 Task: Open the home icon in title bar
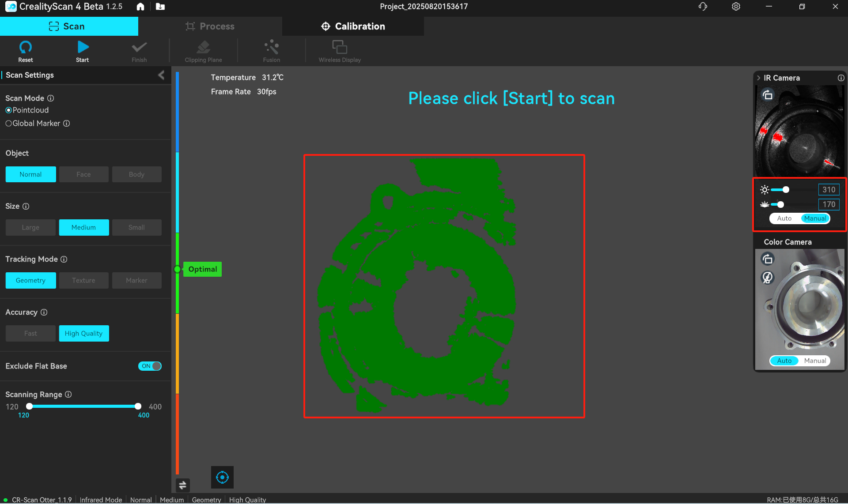pos(140,7)
